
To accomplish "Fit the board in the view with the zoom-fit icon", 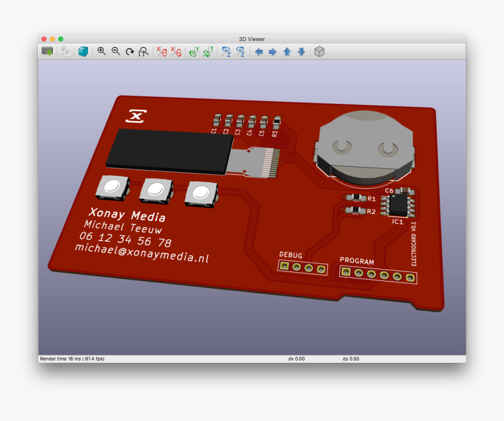I will [144, 52].
